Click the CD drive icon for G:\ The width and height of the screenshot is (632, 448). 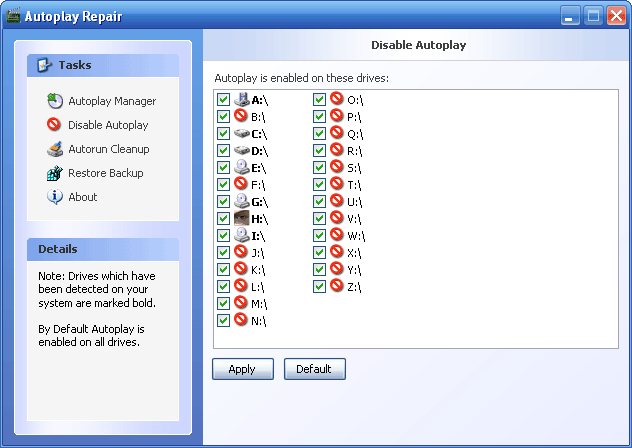click(x=242, y=201)
